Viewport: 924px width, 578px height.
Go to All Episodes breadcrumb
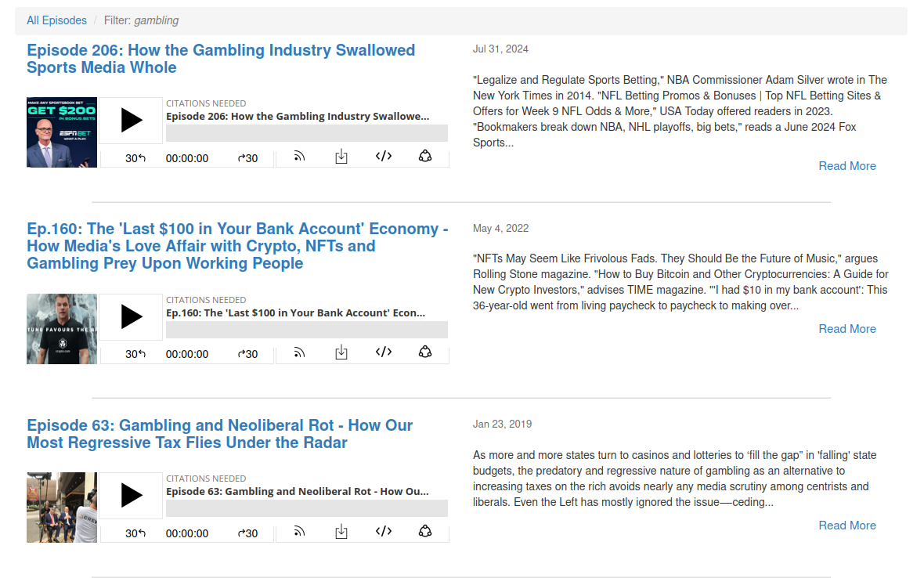pos(56,20)
